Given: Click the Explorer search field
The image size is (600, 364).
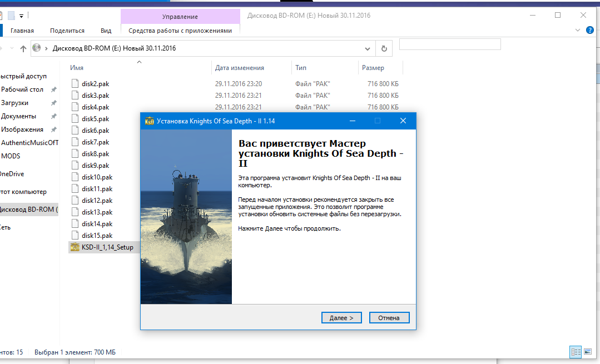Looking at the screenshot, I should click(450, 44).
